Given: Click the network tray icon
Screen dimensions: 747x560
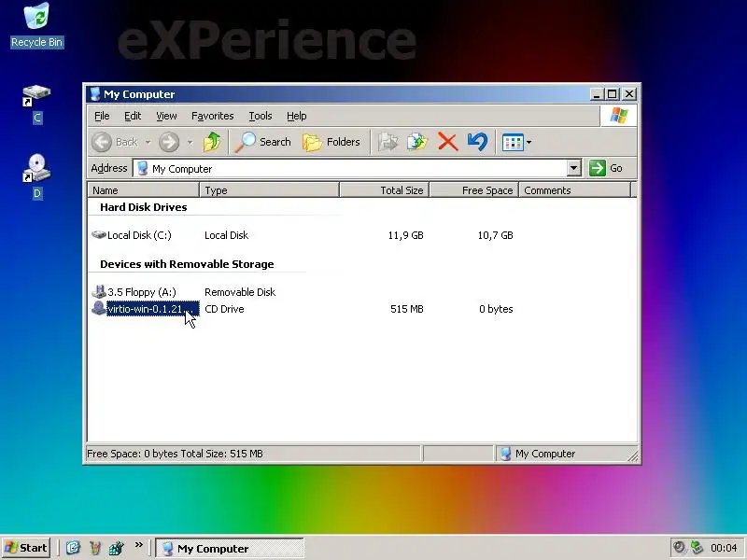Looking at the screenshot, I should pos(697,548).
